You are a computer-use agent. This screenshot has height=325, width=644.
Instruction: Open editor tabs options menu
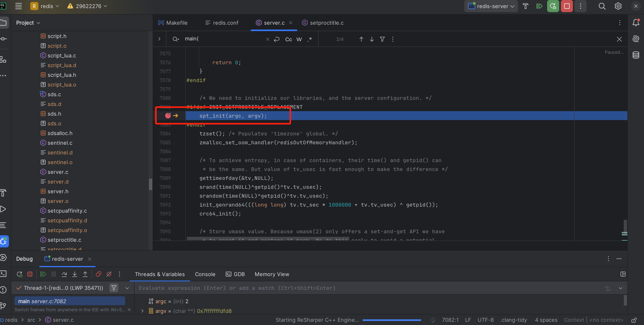tap(620, 23)
